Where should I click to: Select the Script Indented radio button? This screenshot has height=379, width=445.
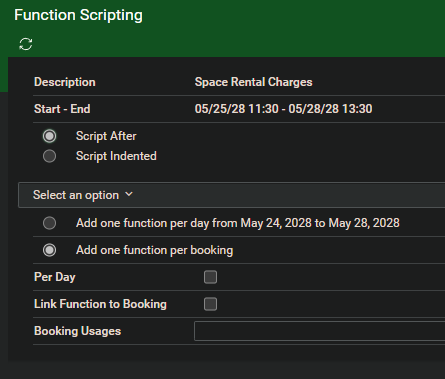pos(49,156)
